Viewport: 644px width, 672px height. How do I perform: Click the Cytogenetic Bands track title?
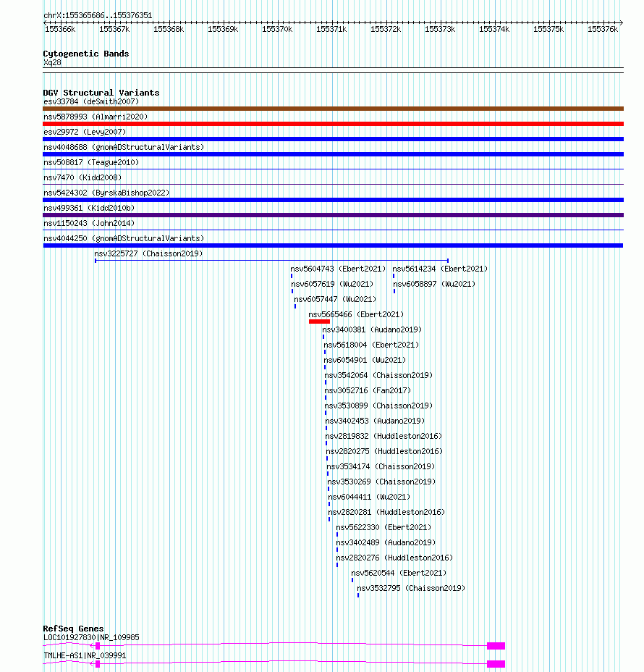(x=86, y=54)
